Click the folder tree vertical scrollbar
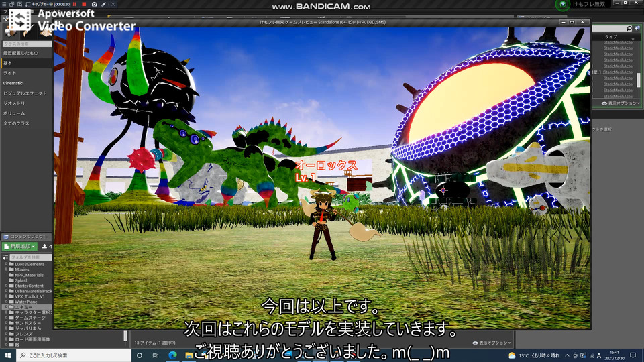The height and width of the screenshot is (362, 644). click(x=125, y=336)
